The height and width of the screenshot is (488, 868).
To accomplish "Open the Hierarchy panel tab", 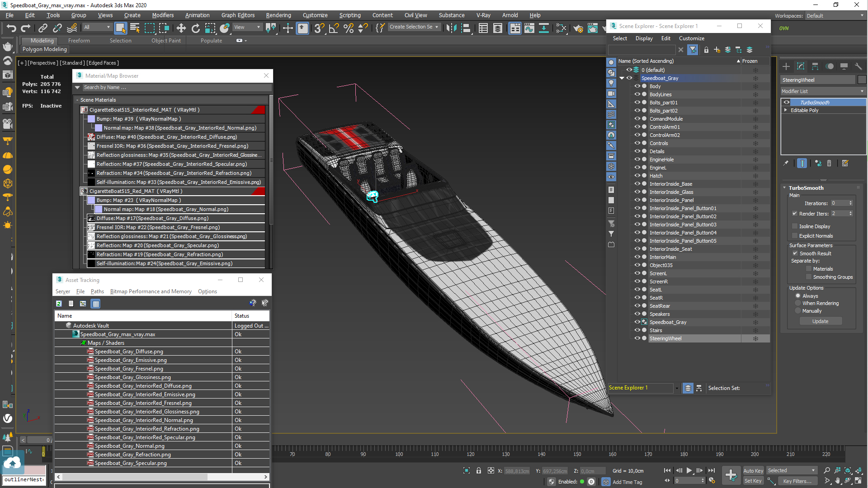I will tap(815, 66).
